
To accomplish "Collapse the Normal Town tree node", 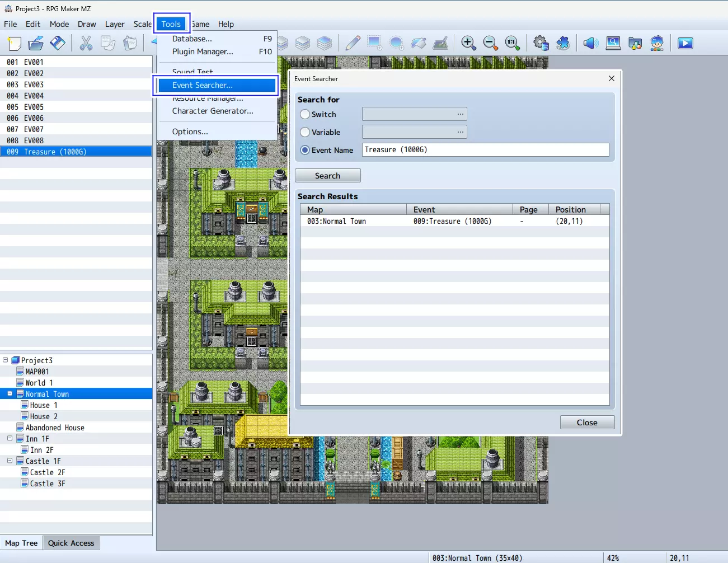I will coord(10,393).
